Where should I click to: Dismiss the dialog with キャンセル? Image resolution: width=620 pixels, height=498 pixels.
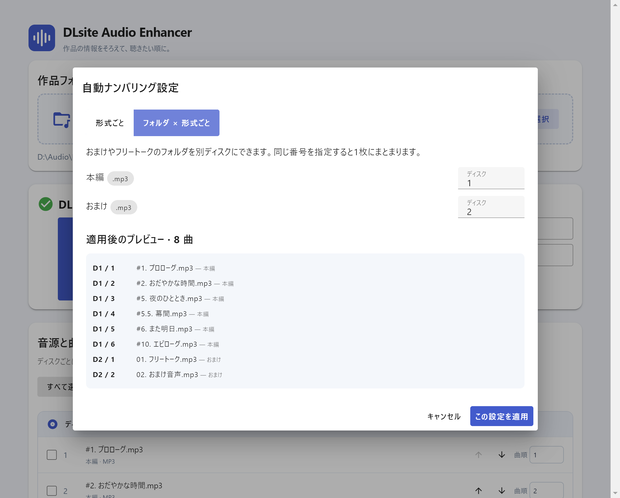click(444, 416)
